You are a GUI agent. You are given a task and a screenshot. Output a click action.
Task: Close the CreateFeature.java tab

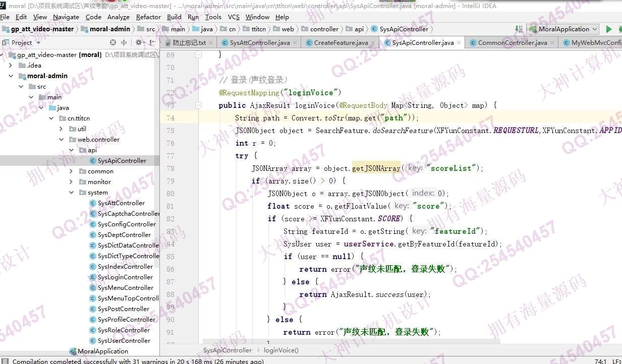pos(373,43)
